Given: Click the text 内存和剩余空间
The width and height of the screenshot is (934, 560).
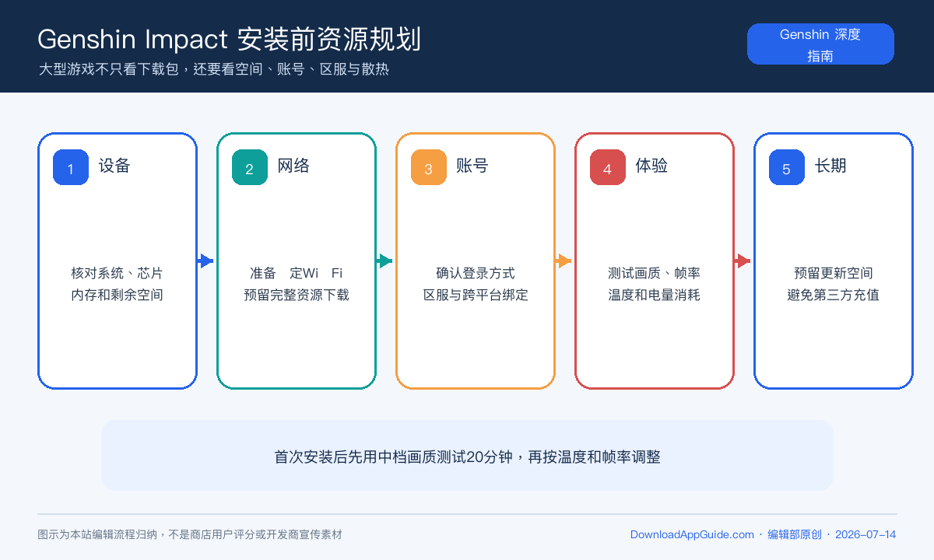Looking at the screenshot, I should click(x=118, y=295).
